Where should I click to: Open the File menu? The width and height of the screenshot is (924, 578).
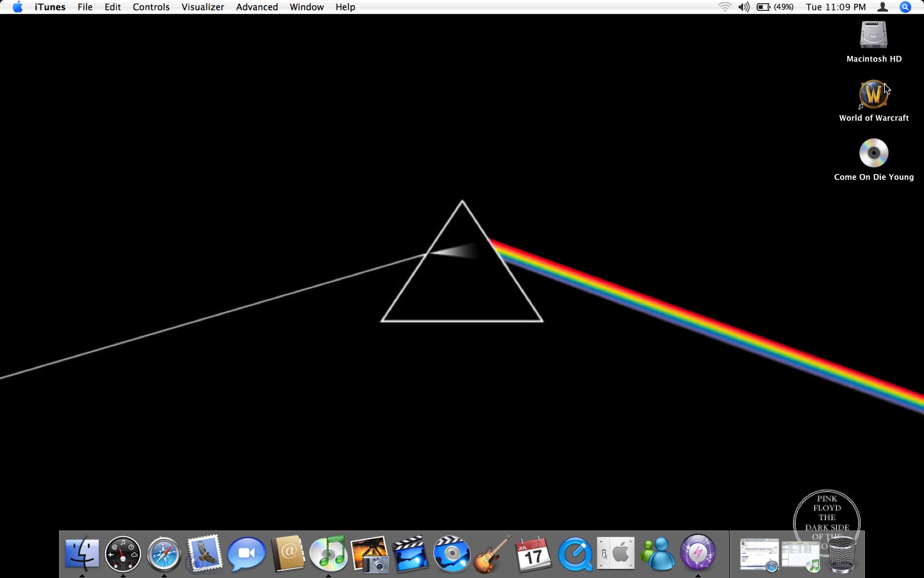(85, 7)
